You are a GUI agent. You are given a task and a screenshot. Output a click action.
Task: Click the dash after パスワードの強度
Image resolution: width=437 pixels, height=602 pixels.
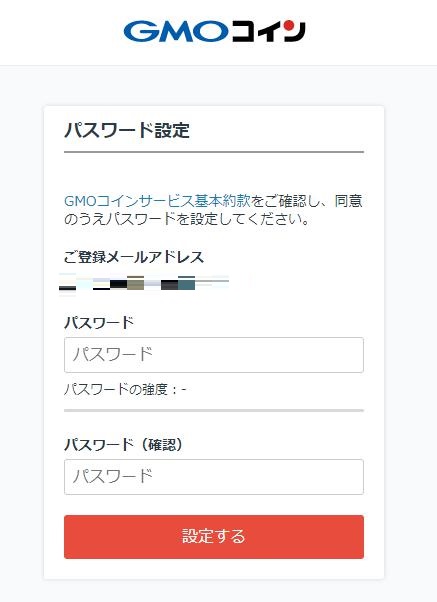(184, 390)
